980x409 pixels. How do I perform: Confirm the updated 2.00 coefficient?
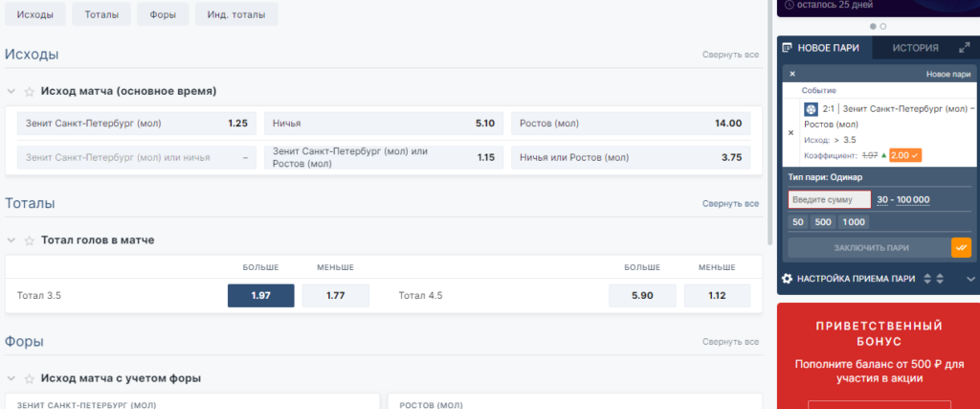[x=905, y=155]
